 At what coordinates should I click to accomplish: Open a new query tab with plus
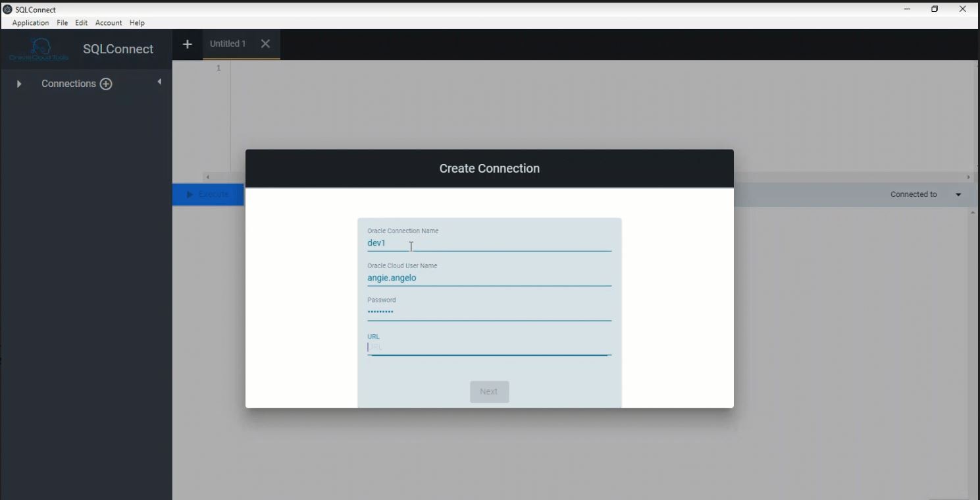(x=188, y=44)
